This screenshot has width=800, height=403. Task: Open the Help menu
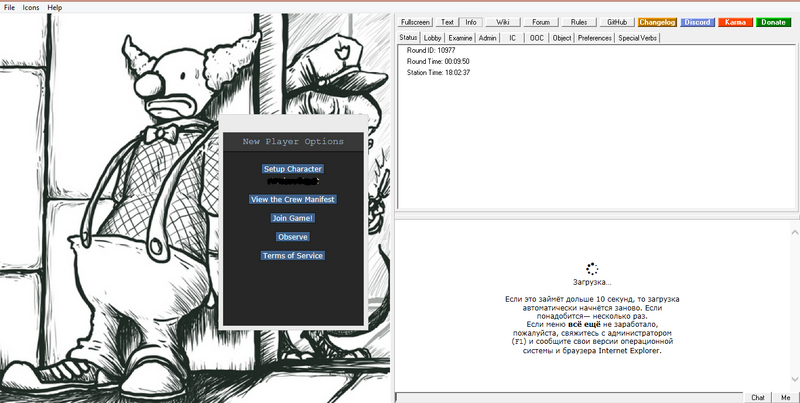pyautogui.click(x=55, y=8)
